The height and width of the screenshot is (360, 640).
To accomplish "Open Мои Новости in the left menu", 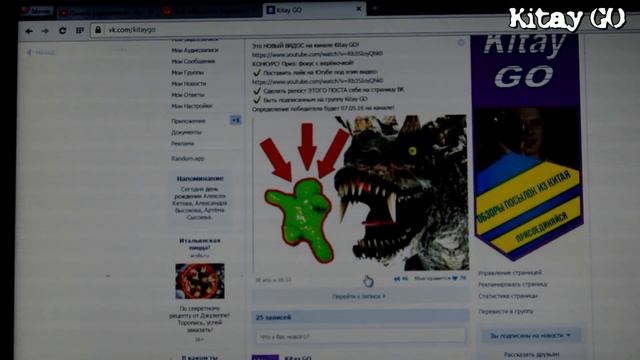I will [x=189, y=84].
